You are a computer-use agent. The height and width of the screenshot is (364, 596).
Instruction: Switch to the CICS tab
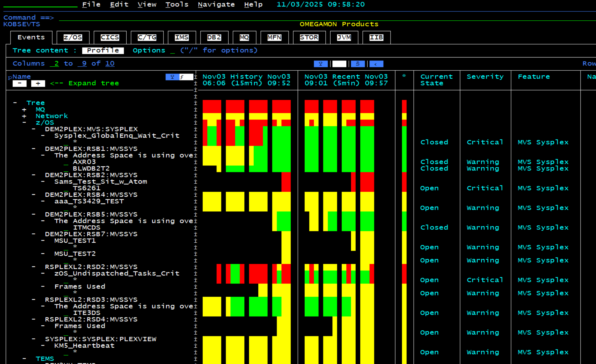click(x=110, y=37)
